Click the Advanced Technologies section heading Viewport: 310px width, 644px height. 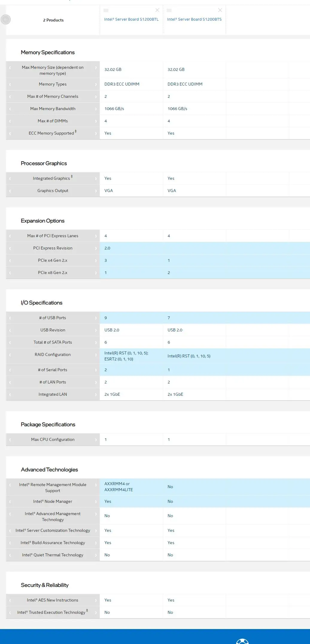pyautogui.click(x=49, y=470)
